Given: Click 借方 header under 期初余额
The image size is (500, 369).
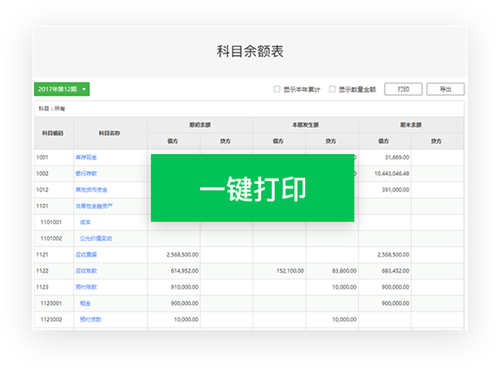Looking at the screenshot, I should pyautogui.click(x=173, y=141).
